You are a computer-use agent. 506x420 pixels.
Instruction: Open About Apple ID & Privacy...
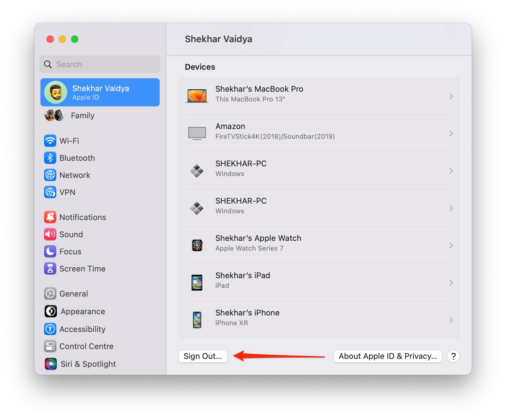388,356
